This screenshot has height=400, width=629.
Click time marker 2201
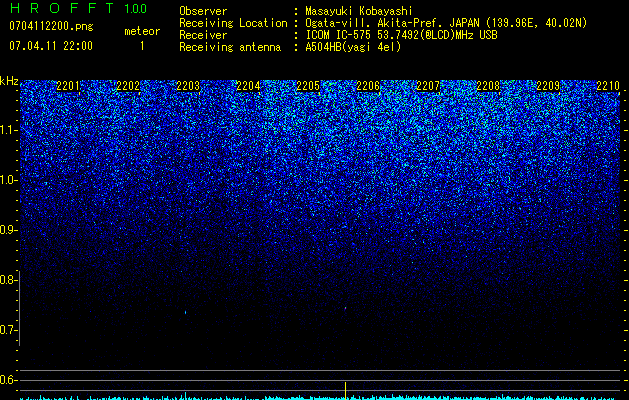click(68, 86)
